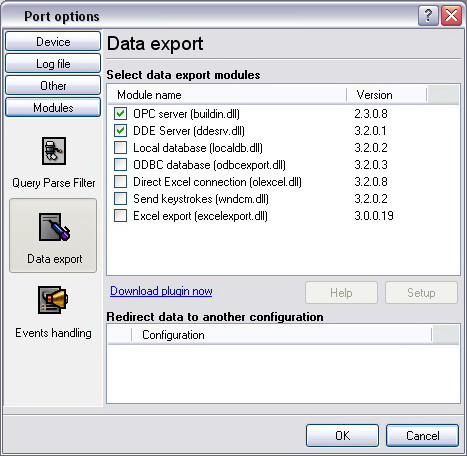467x456 pixels.
Task: Uncheck the OPC server module
Action: [120, 114]
